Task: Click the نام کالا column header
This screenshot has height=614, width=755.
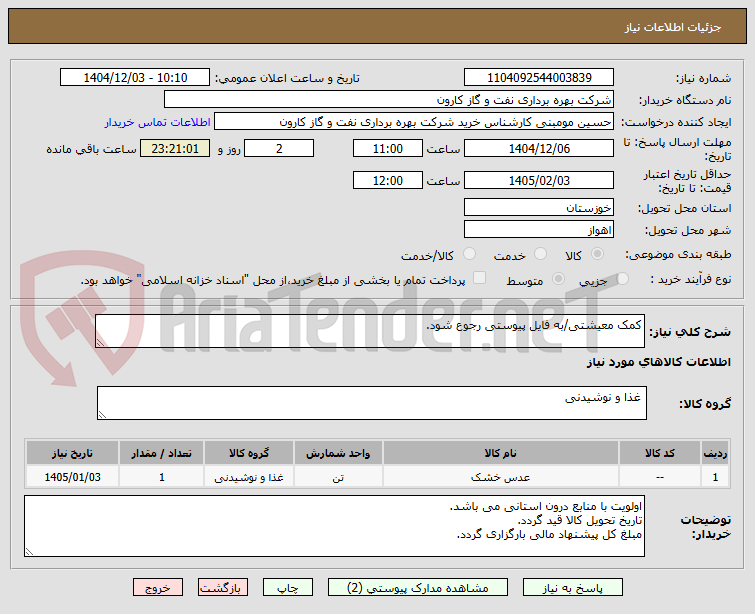Action: (500, 453)
